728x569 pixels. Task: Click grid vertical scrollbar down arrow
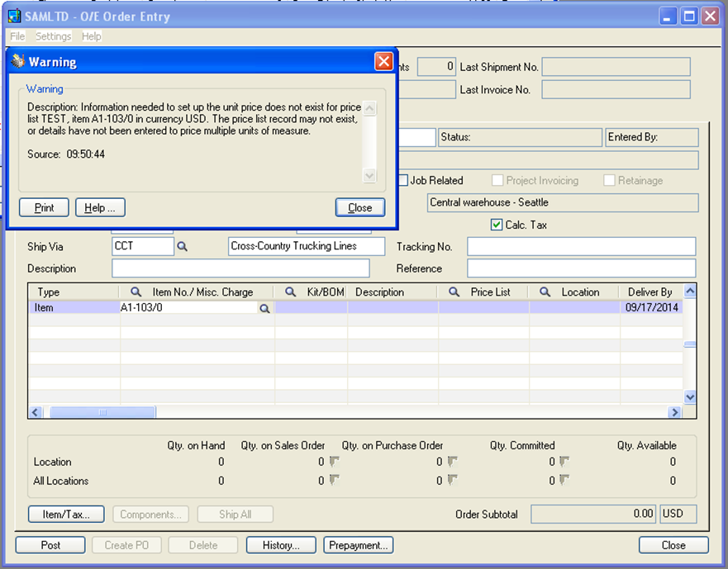click(x=690, y=397)
